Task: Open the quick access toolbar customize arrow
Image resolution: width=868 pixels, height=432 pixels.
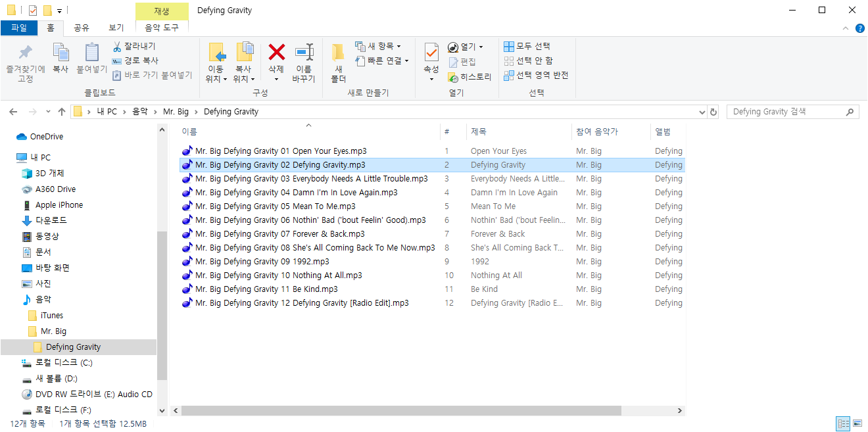Action: coord(59,11)
